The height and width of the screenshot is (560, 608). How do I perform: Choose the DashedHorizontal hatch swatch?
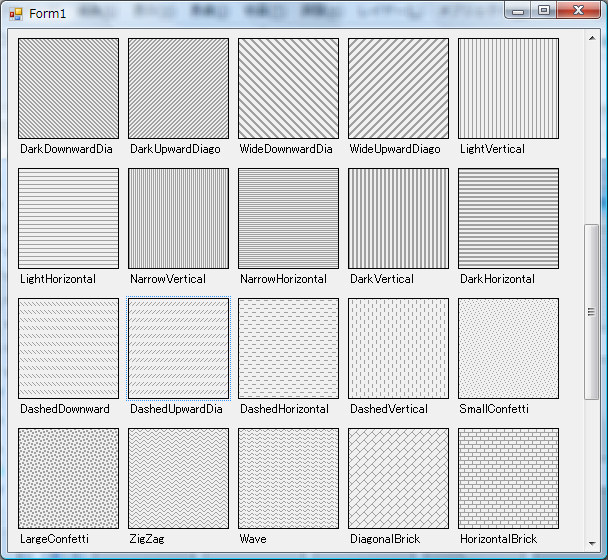click(288, 348)
